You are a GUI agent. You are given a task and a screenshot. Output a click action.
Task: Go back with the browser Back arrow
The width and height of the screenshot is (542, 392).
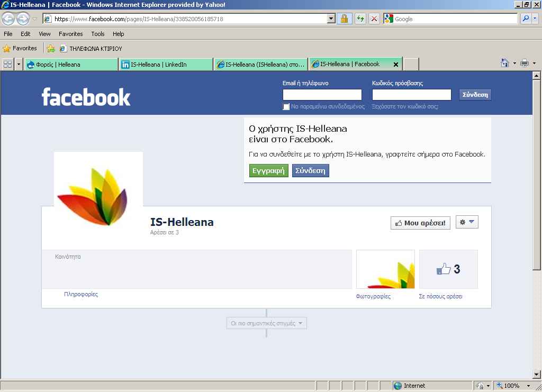click(x=8, y=19)
